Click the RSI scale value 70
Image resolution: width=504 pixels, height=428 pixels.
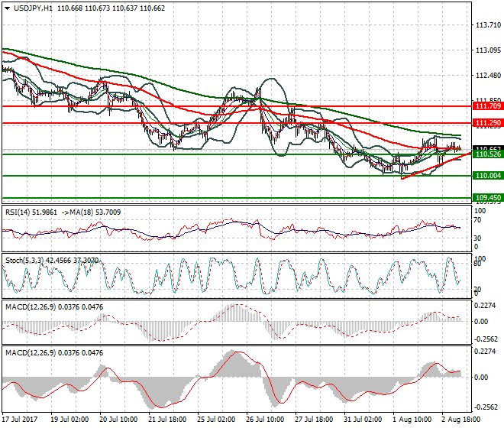[x=477, y=220]
